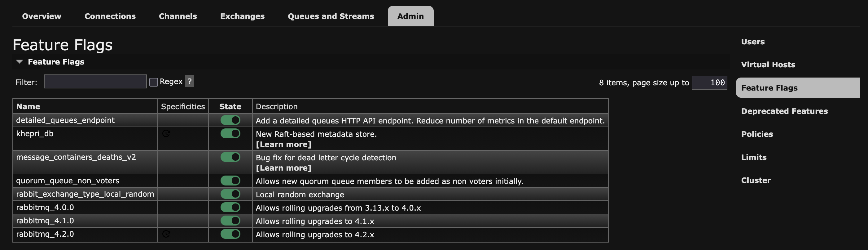This screenshot has width=868, height=250.
Task: Enable the Regex filter checkbox
Action: click(154, 82)
